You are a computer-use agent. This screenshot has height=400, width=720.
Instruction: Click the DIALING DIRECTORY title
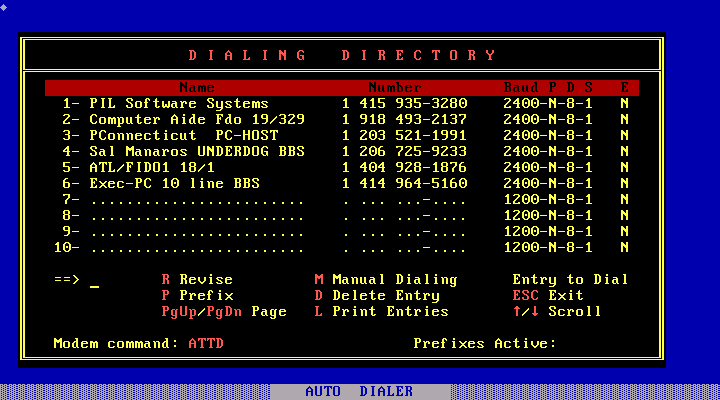click(x=342, y=55)
